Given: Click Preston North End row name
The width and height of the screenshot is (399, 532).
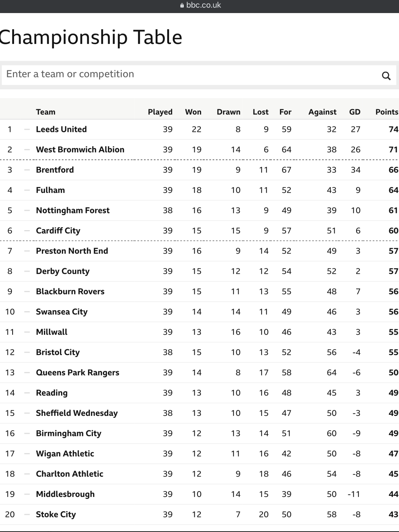Looking at the screenshot, I should pos(72,251).
